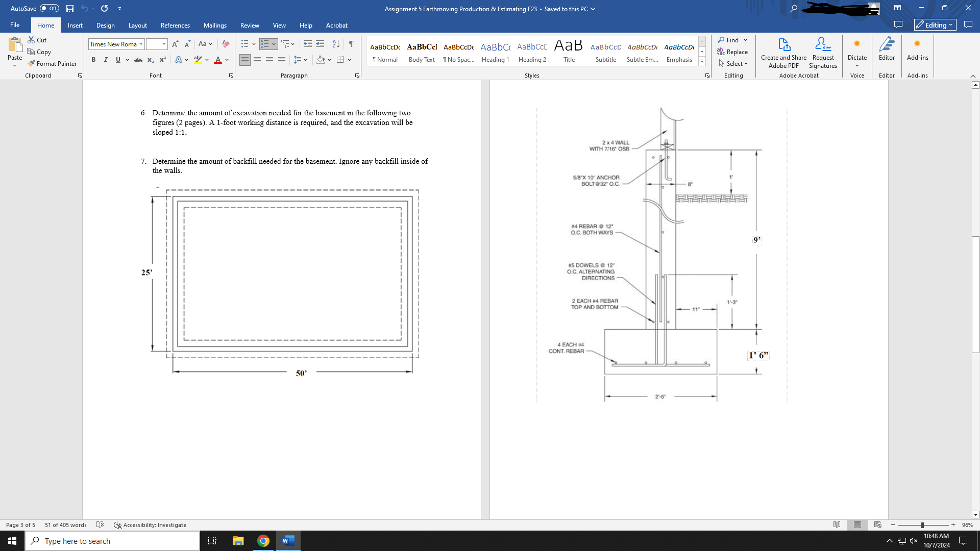Open the Acrobat ribbon tab
Screen dimensions: 980x551
336,25
